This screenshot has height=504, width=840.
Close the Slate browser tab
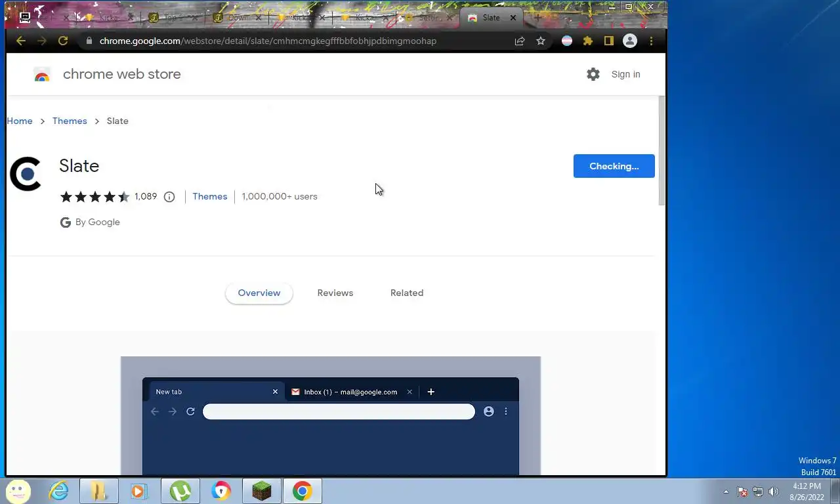(513, 18)
